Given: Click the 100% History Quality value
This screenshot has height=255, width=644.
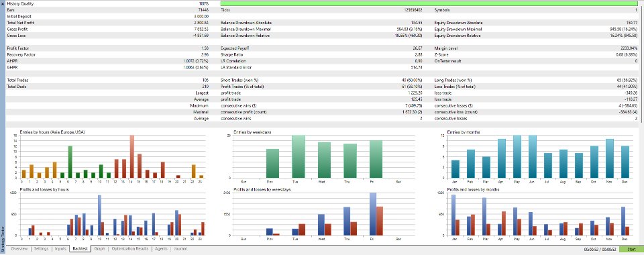Looking at the screenshot, I should pyautogui.click(x=204, y=3).
